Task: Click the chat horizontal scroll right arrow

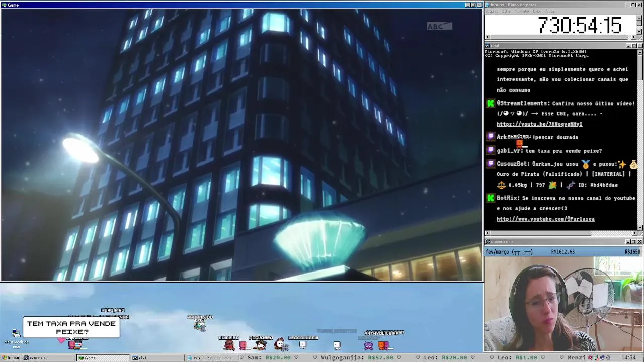Action: point(634,233)
